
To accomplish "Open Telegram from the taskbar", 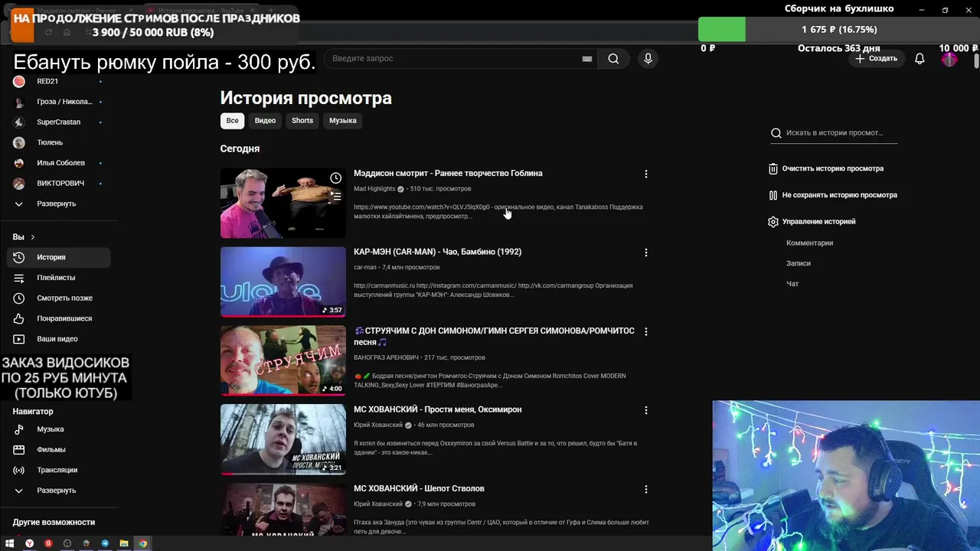I will pos(105,543).
